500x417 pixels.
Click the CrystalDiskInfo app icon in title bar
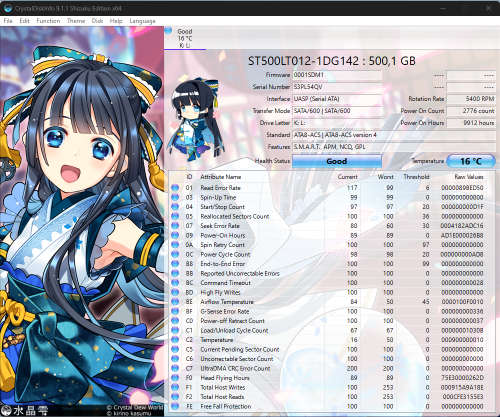[8, 8]
